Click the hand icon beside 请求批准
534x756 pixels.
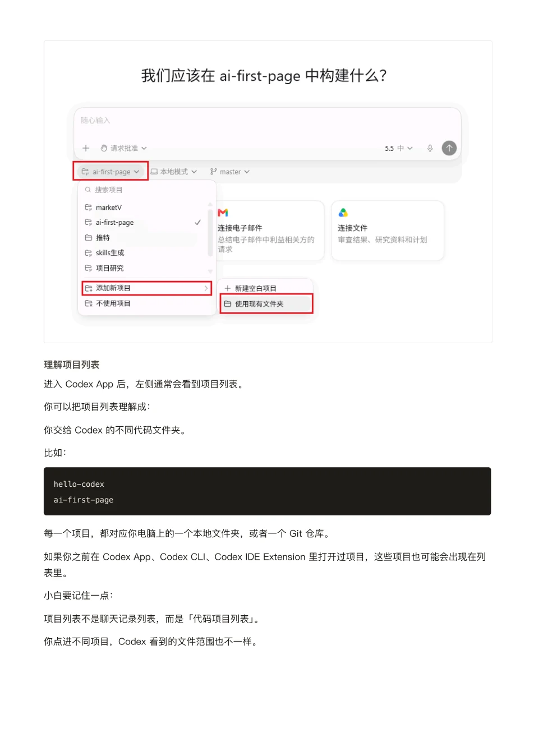pyautogui.click(x=104, y=148)
